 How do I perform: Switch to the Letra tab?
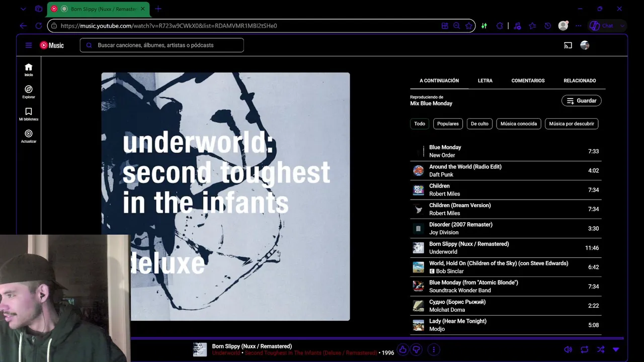click(485, 80)
